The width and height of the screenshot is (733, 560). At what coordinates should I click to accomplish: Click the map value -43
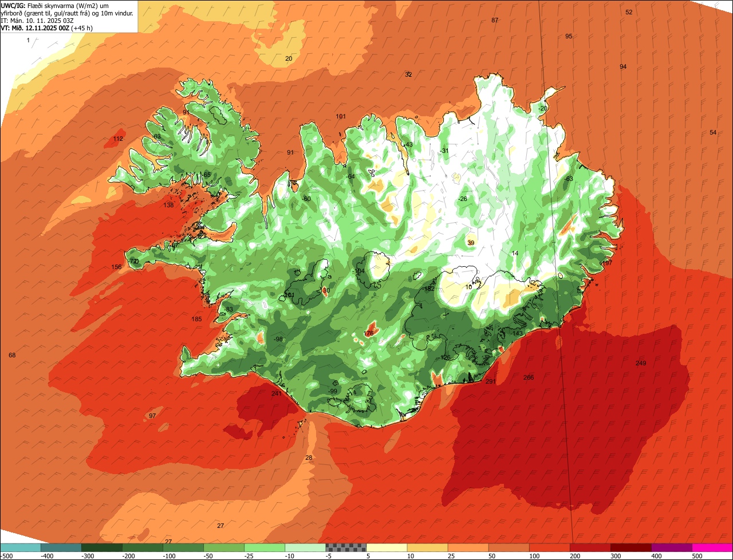point(408,144)
